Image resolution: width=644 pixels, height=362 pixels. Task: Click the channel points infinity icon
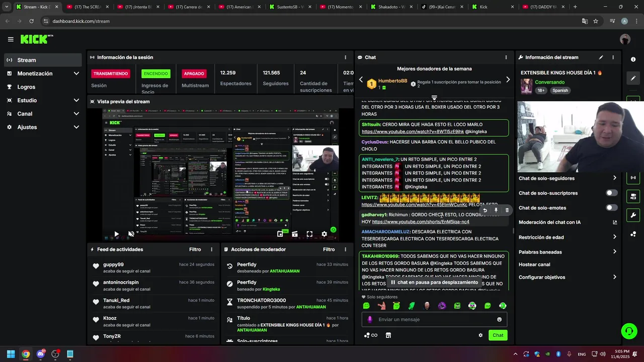370,335
